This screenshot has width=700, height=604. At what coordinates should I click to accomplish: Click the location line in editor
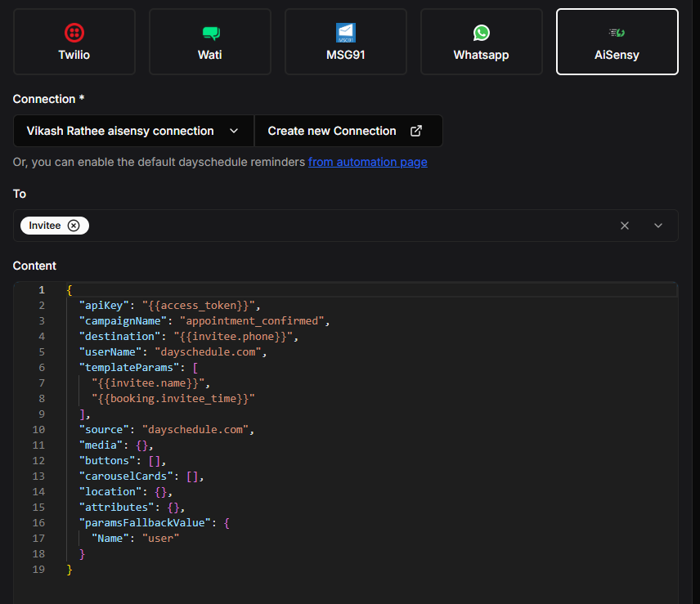pyautogui.click(x=125, y=491)
